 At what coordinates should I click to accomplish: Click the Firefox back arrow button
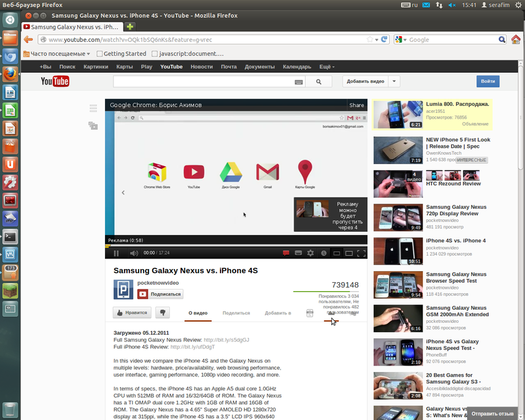tap(28, 39)
